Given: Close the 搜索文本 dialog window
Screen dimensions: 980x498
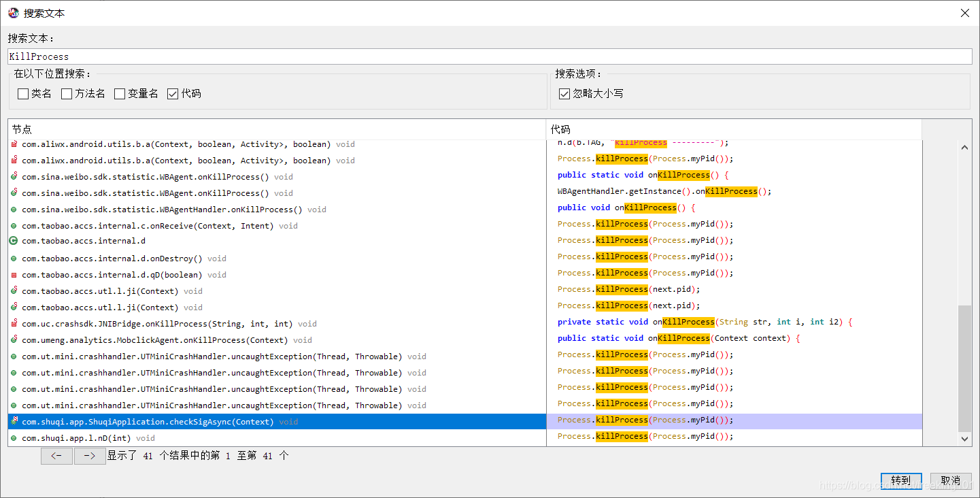Looking at the screenshot, I should (964, 13).
